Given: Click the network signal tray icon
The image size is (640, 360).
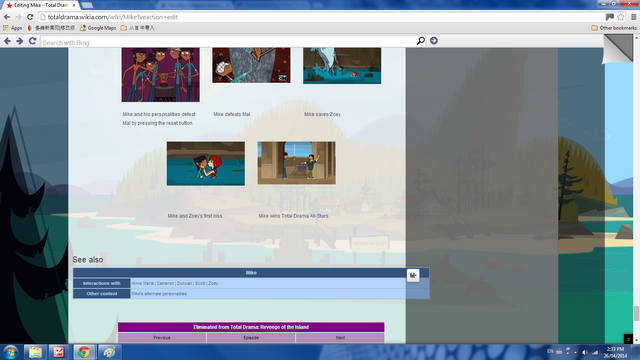Looking at the screenshot, I should coord(595,352).
